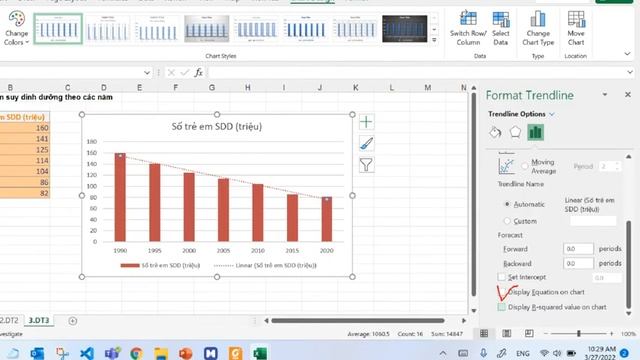Screen dimensions: 640x360
Task: Select the chart title text
Action: coord(217,127)
